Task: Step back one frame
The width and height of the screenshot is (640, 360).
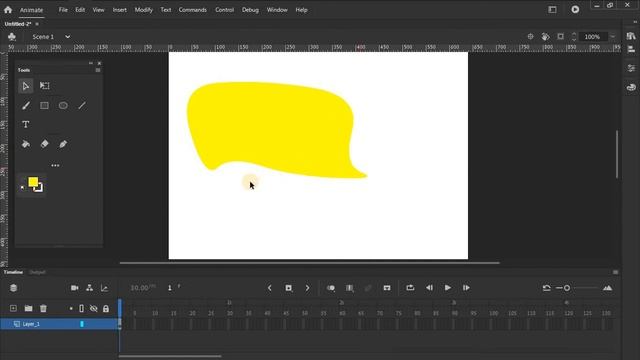Action: coord(429,288)
